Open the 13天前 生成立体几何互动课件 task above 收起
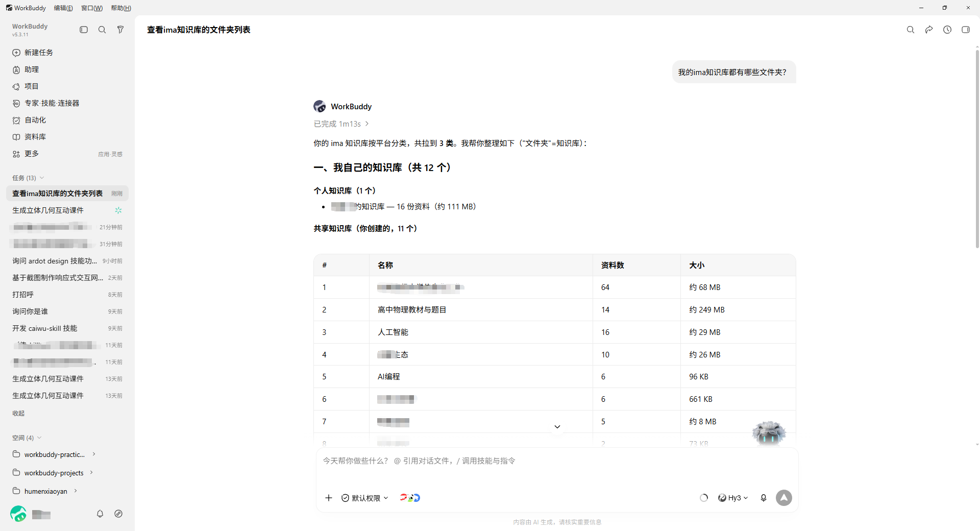 pyautogui.click(x=67, y=396)
